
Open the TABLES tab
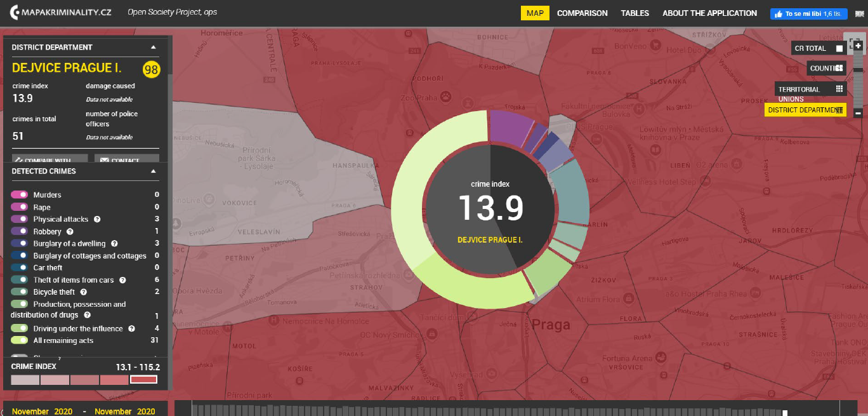tap(635, 13)
